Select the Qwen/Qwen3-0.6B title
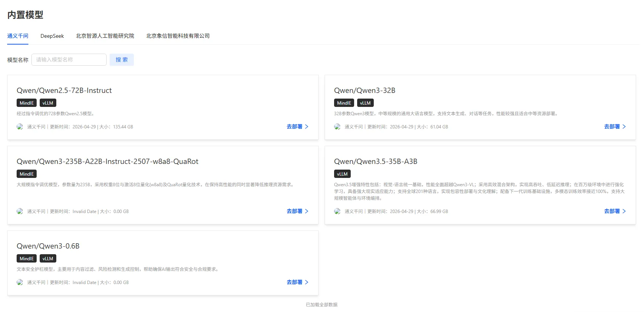 (48, 246)
